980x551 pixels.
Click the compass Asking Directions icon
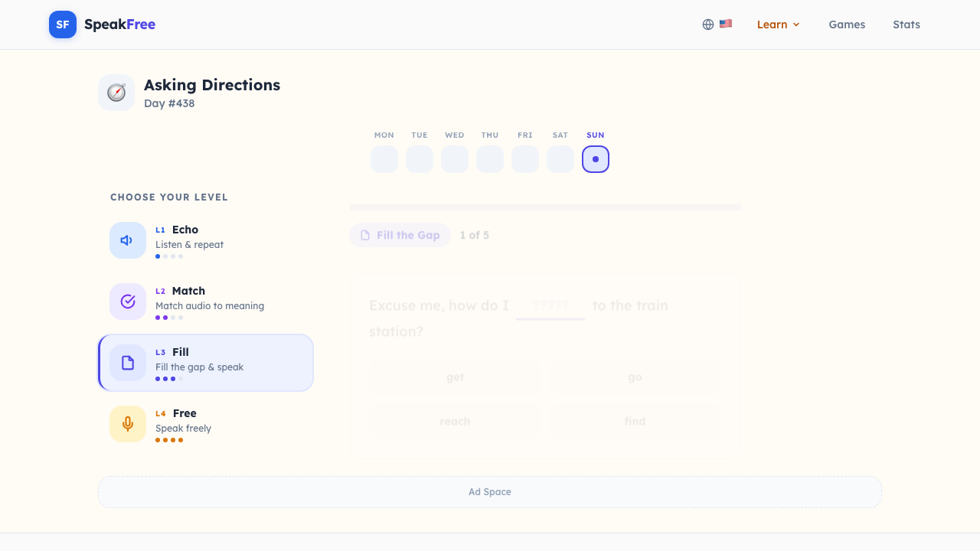click(x=116, y=93)
